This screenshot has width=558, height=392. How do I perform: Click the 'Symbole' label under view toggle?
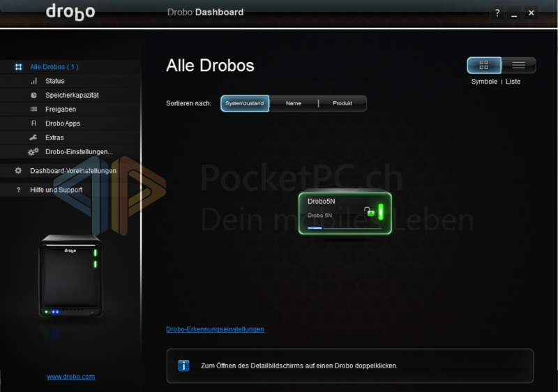click(x=484, y=82)
